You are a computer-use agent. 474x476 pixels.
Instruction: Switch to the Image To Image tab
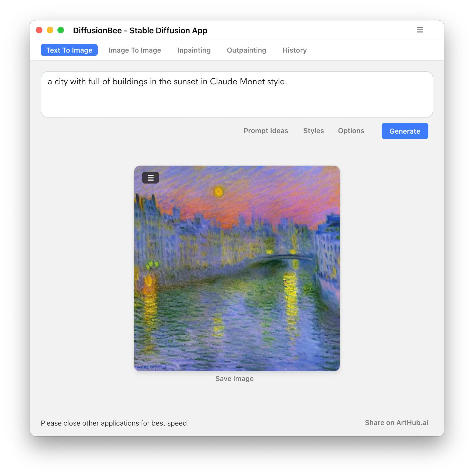tap(135, 50)
